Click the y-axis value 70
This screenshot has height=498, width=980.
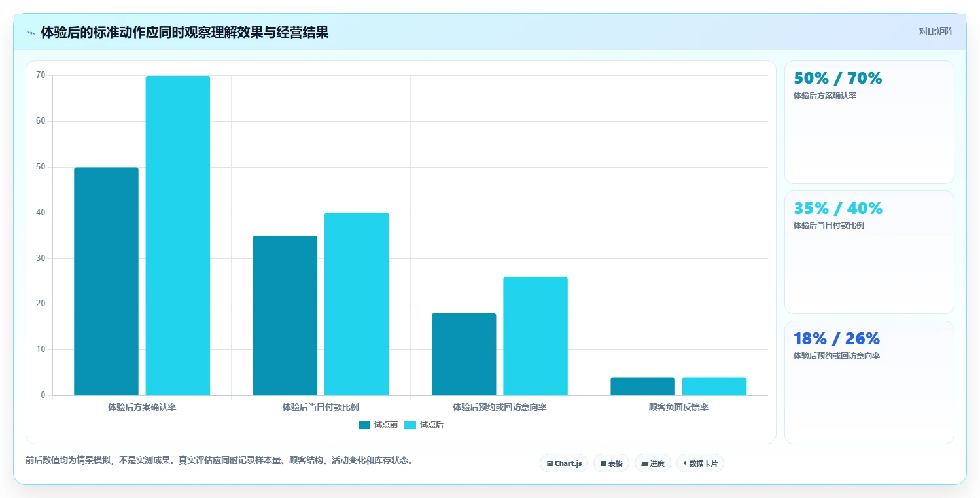pyautogui.click(x=41, y=75)
